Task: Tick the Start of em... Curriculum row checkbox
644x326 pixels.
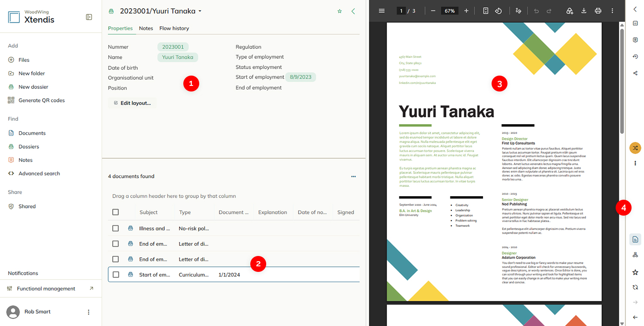Action: click(x=115, y=274)
